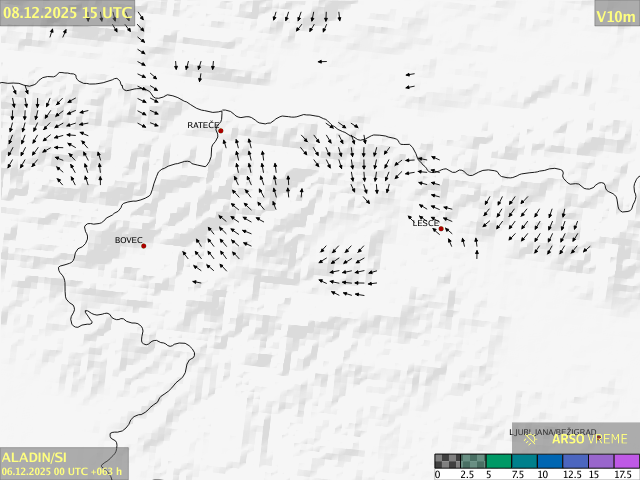Click the 06.12.2025 00 UTC +063 h text
640x480 pixels.
[x=62, y=471]
